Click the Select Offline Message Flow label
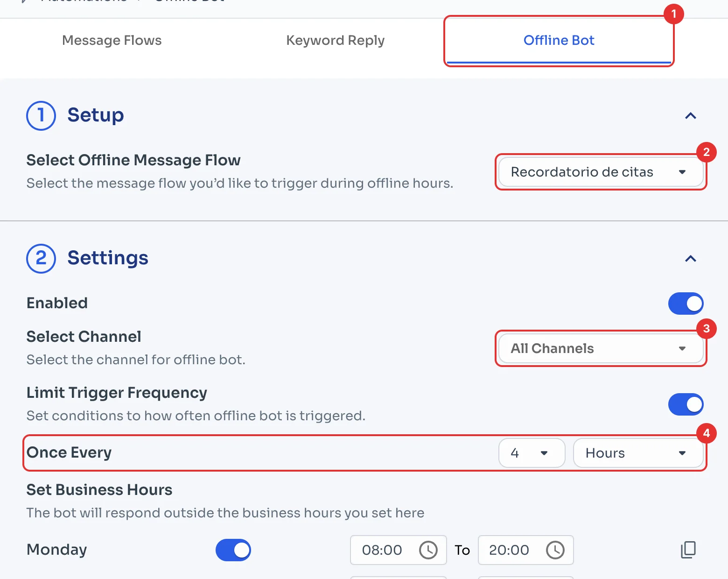 (x=133, y=160)
